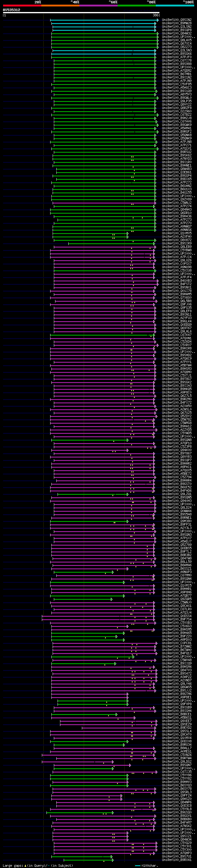Select subject label UniRef100_Q0DI08
The height and width of the screenshot is (868, 197).
click(177, 741)
